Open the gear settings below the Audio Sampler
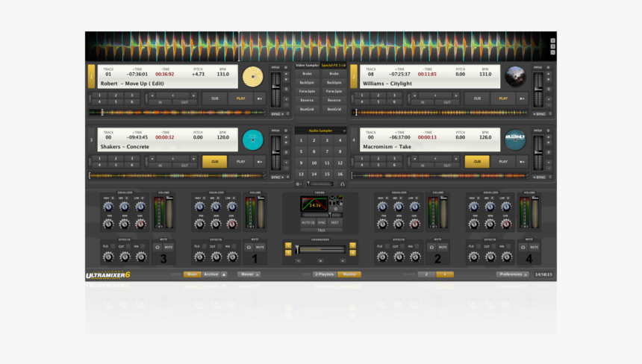This screenshot has width=642, height=364. pos(298,184)
